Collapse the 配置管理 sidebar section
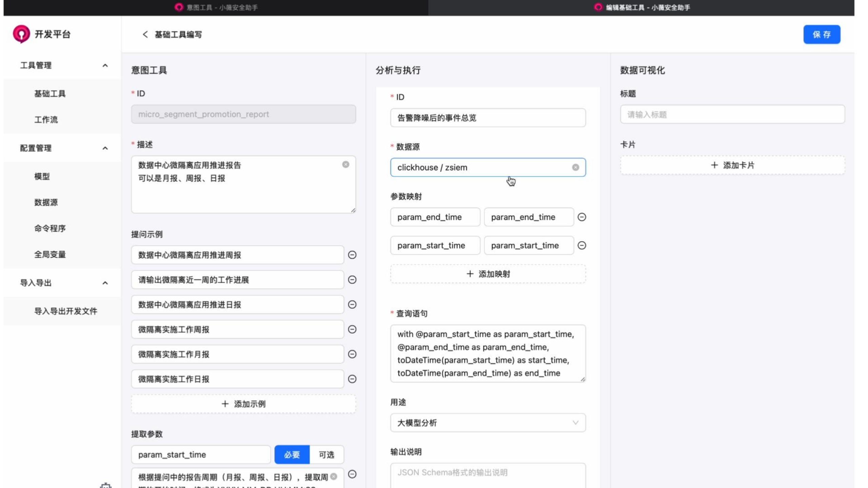The width and height of the screenshot is (868, 488). (105, 148)
